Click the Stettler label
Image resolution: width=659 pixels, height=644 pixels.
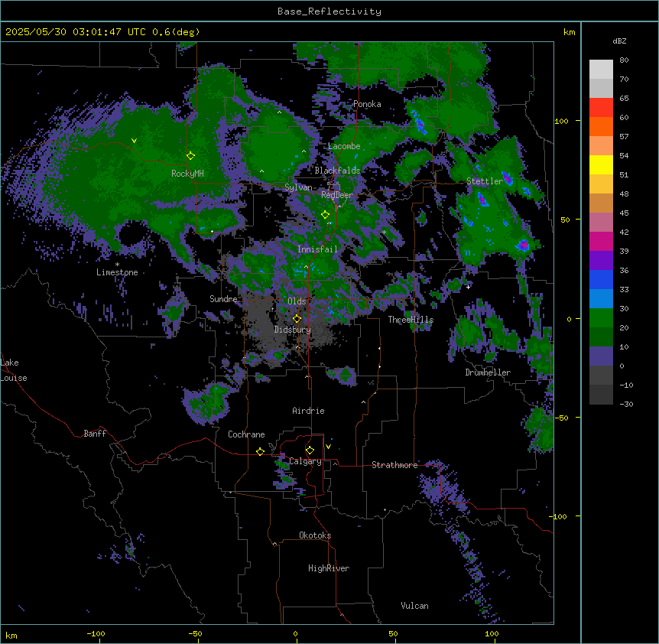(485, 181)
